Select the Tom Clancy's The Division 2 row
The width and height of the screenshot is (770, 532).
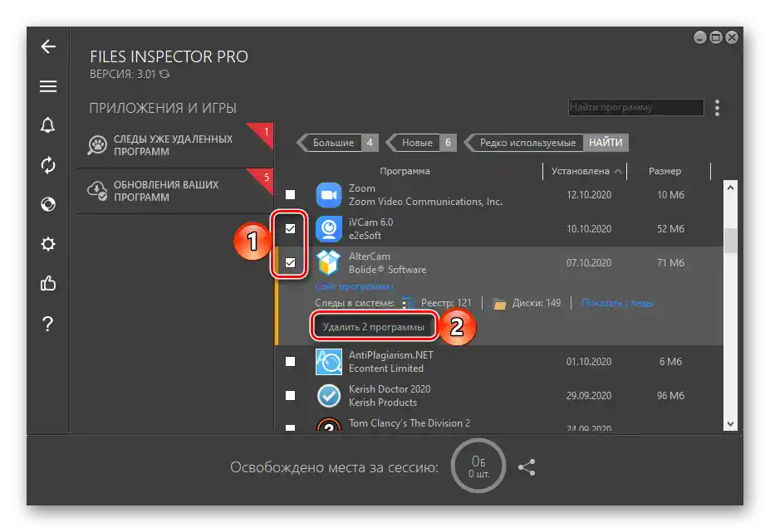498,424
